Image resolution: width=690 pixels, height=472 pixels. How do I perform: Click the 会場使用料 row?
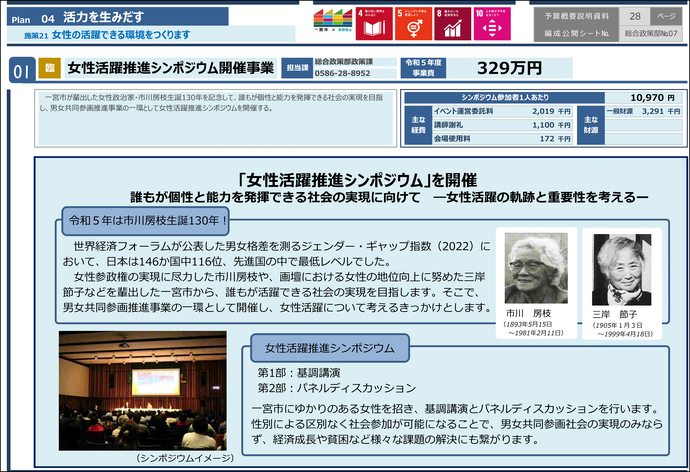coord(502,139)
